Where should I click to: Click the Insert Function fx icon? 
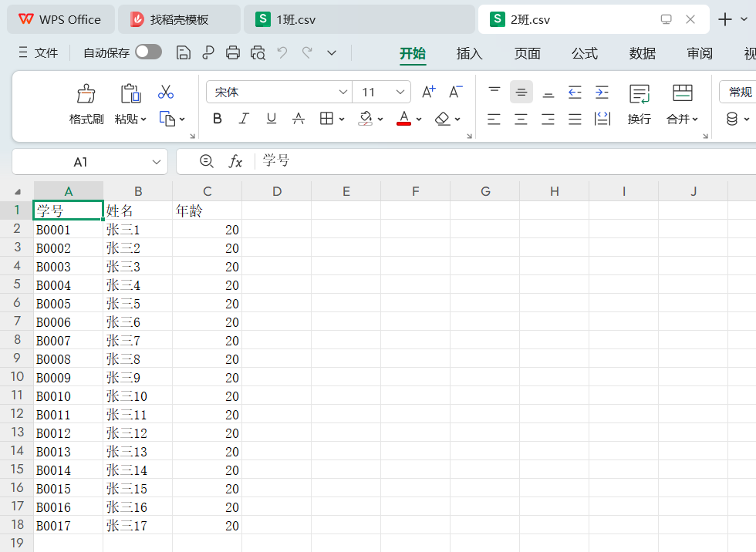click(x=235, y=161)
